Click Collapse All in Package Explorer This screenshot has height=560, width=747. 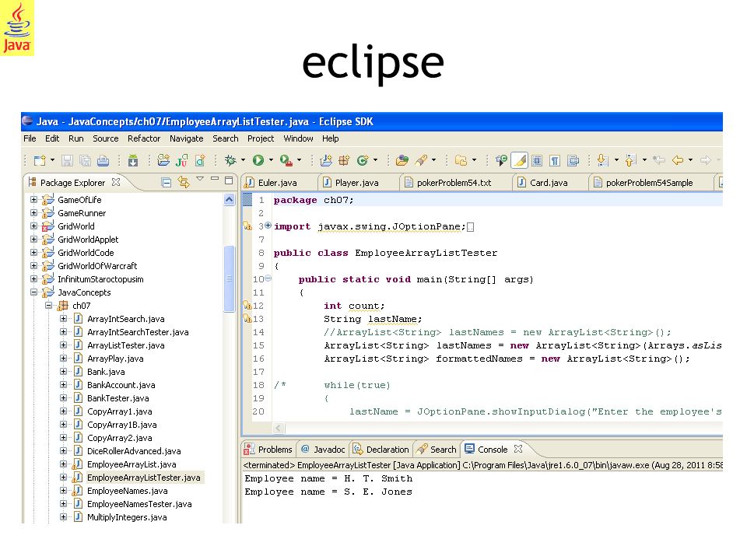[x=167, y=182]
